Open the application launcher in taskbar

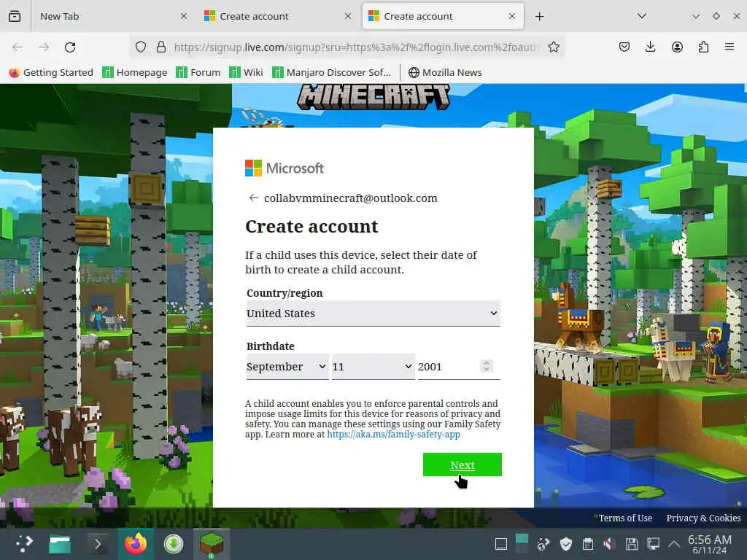(x=24, y=544)
